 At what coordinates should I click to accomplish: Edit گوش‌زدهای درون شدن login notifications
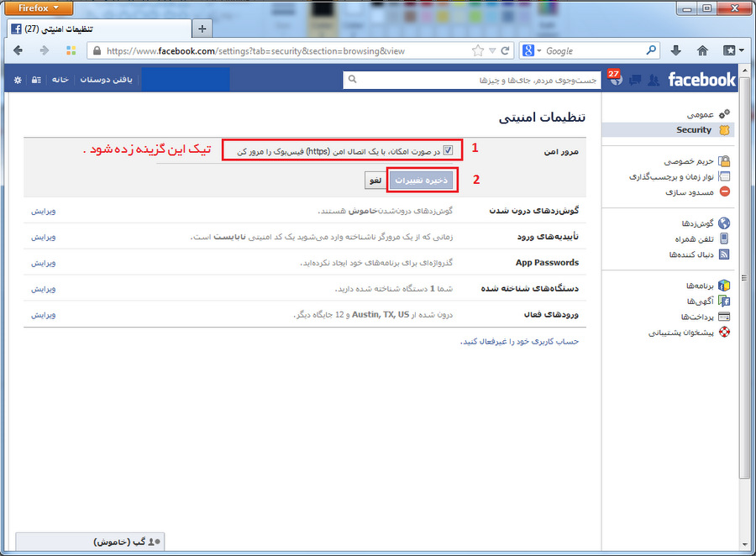pos(44,211)
